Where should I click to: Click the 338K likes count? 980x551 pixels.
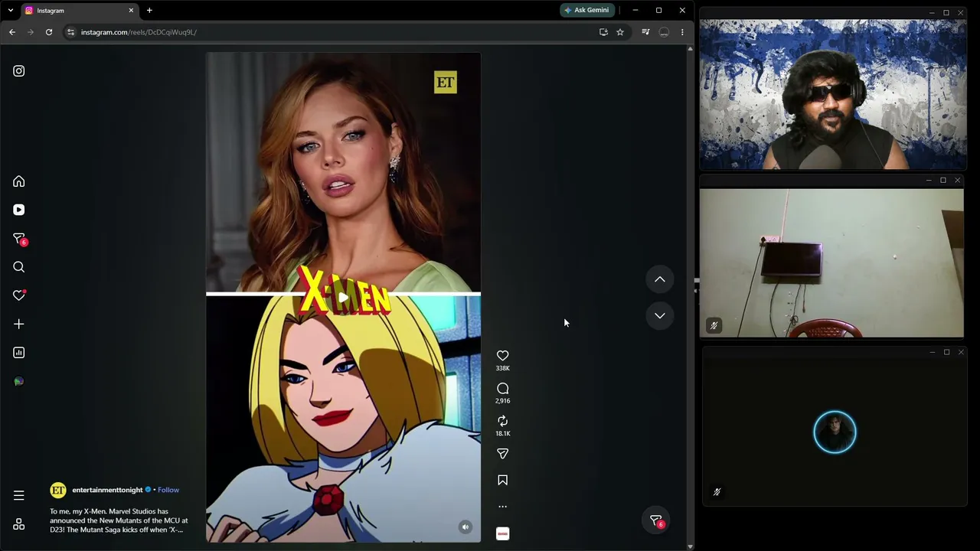tap(502, 368)
